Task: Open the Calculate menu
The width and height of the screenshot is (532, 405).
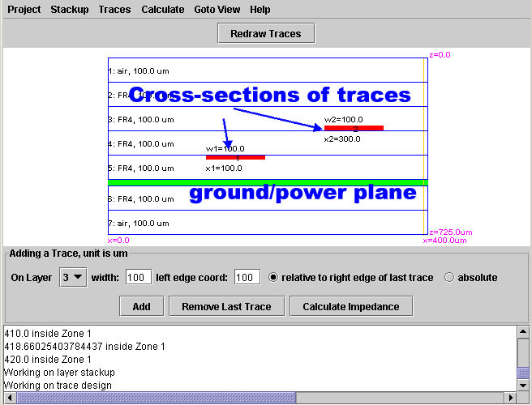Action: (162, 10)
